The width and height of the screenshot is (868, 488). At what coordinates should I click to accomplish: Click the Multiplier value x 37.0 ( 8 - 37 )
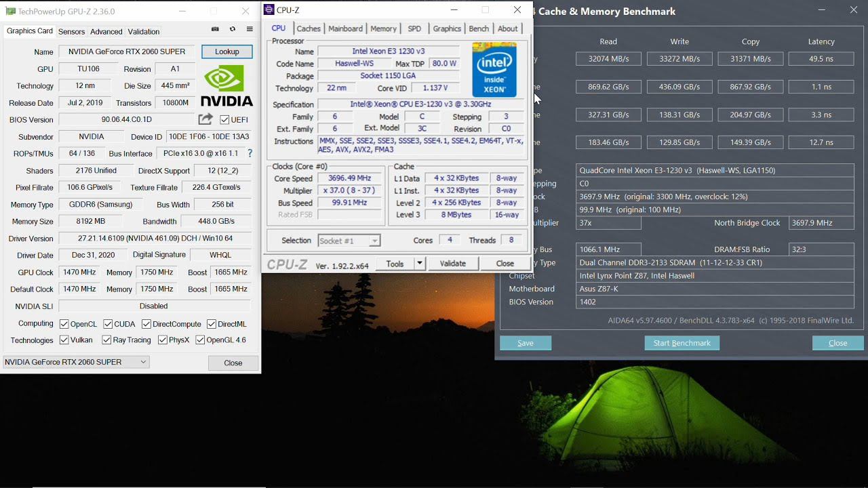point(350,190)
